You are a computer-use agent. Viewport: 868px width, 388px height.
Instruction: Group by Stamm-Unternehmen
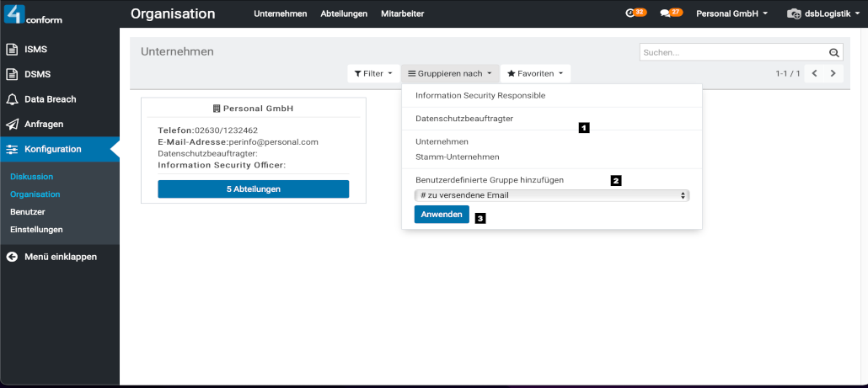(x=458, y=157)
